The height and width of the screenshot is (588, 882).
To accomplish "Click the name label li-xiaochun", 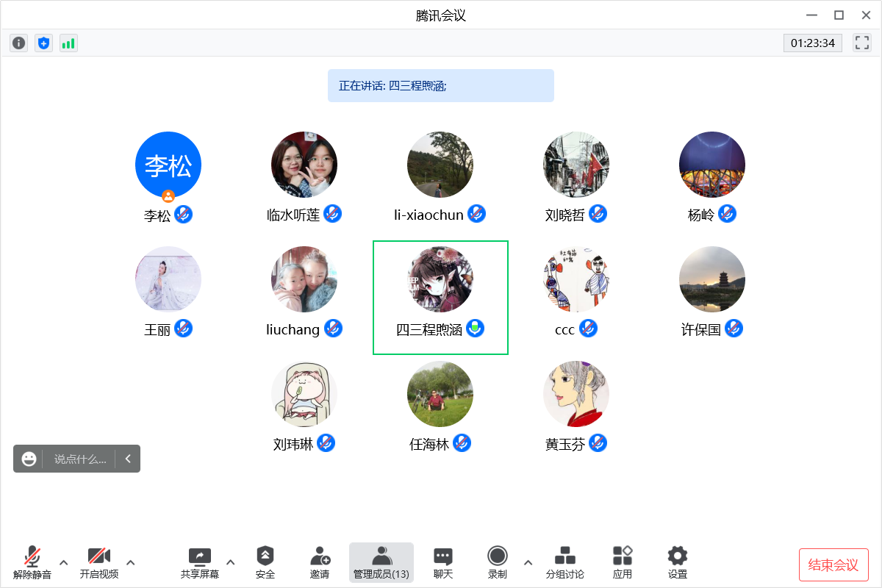I will [x=429, y=215].
